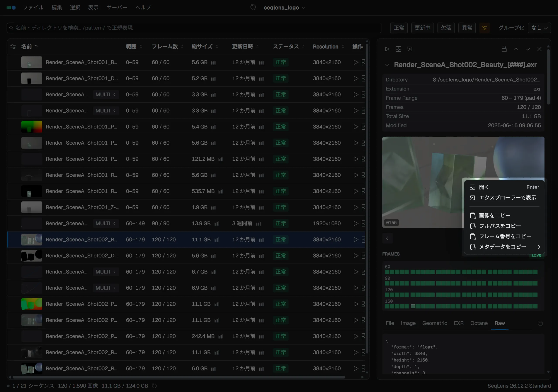Switch to the EXR metadata tab

click(x=459, y=323)
